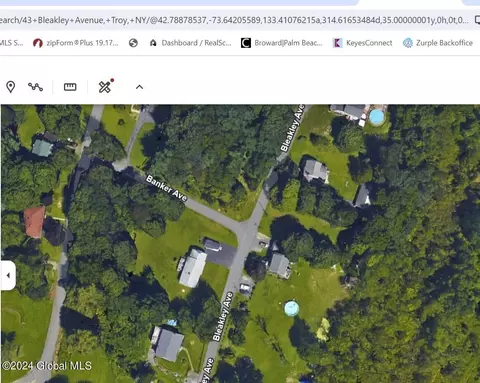Image resolution: width=480 pixels, height=383 pixels.
Task: Open the MLS S... bookmark
Action: 11,43
